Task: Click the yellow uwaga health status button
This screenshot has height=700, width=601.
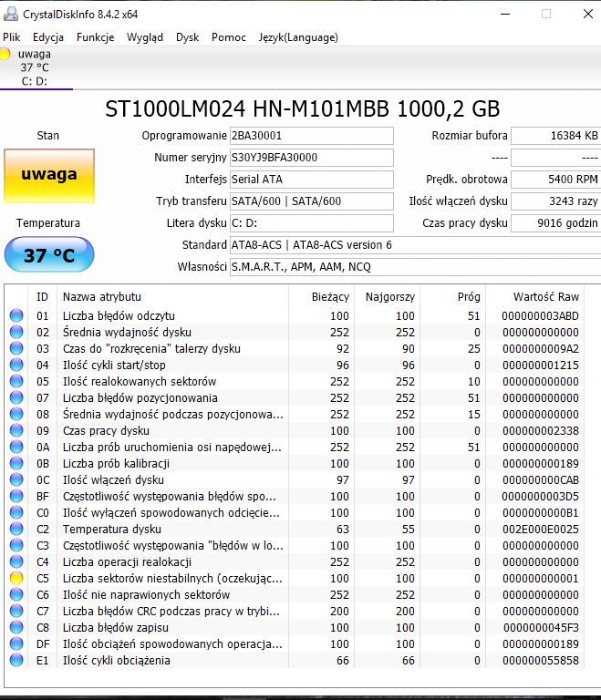Action: click(49, 176)
